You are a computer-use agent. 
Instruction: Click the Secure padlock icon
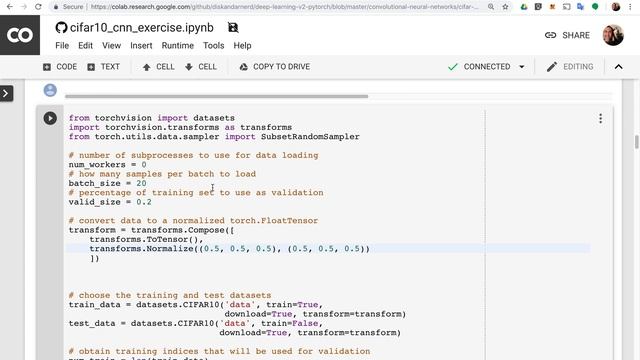[x=56, y=7]
